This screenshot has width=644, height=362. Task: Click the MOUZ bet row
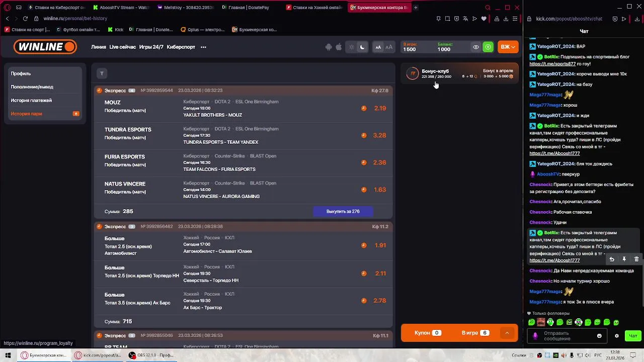pos(243,108)
